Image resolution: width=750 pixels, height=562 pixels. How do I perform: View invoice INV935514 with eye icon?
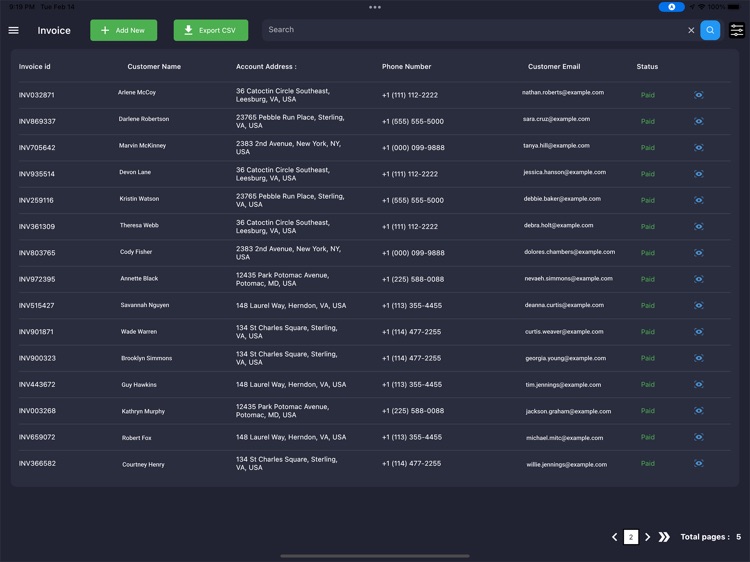pyautogui.click(x=698, y=174)
